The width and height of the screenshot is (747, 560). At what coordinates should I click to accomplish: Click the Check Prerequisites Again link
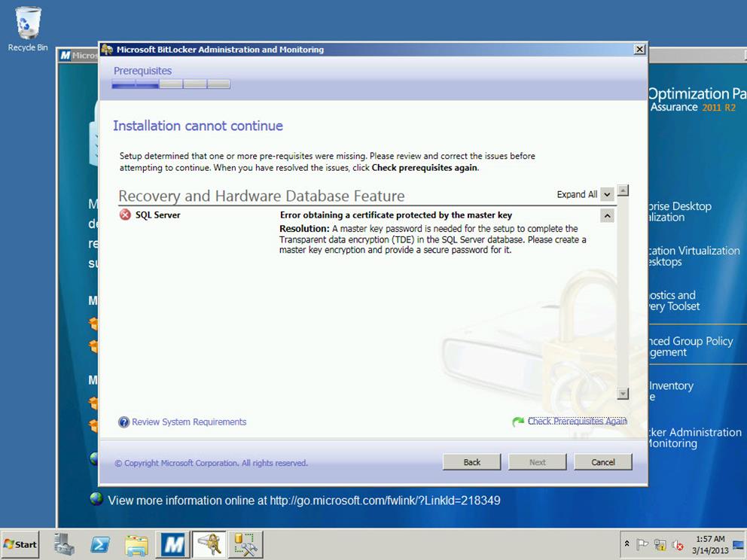click(577, 421)
